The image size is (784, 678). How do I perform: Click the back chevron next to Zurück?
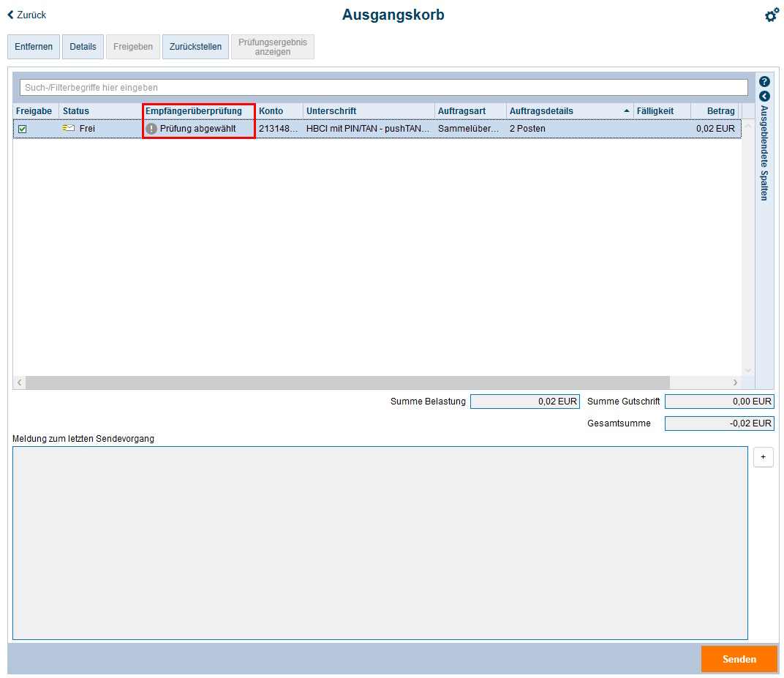(10, 15)
